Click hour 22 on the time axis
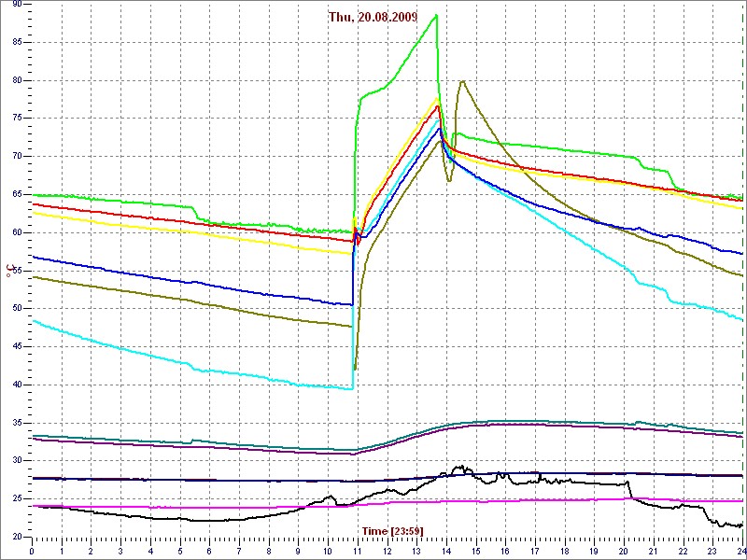 684,551
